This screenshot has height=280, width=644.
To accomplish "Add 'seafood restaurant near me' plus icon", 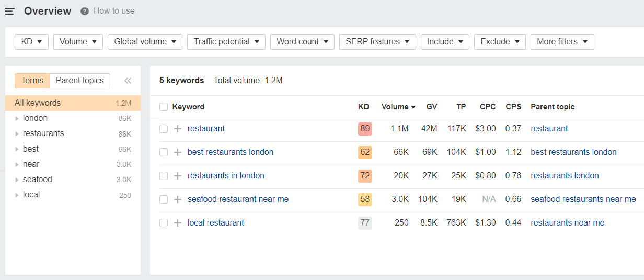I will coord(178,199).
